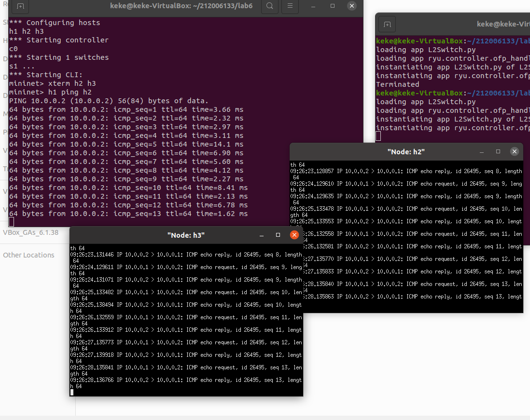Image resolution: width=530 pixels, height=420 pixels.
Task: Click the icmp_seq=13 ping reply line
Action: click(128, 214)
